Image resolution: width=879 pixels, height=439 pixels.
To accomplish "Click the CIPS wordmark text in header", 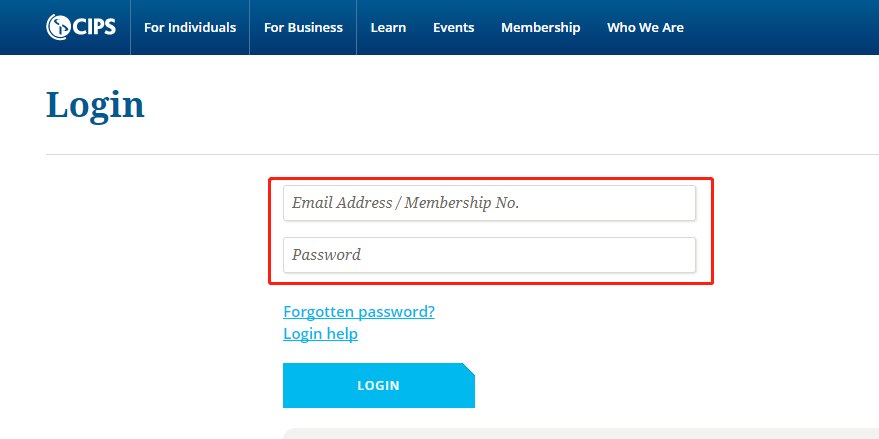I will 94,27.
